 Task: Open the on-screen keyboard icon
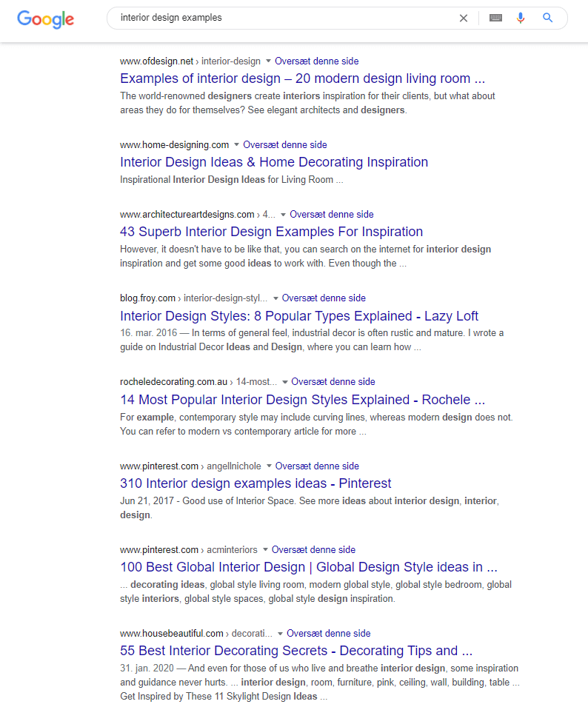(495, 18)
